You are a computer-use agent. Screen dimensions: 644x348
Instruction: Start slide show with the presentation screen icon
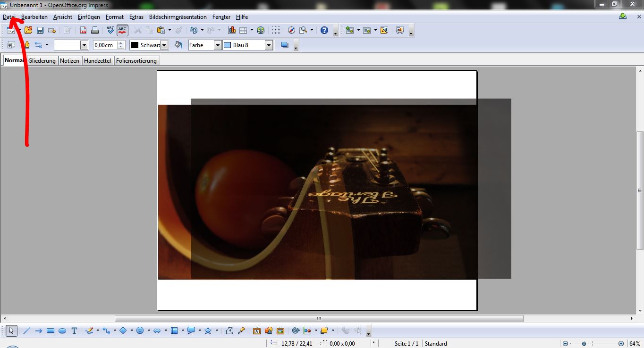[x=400, y=30]
